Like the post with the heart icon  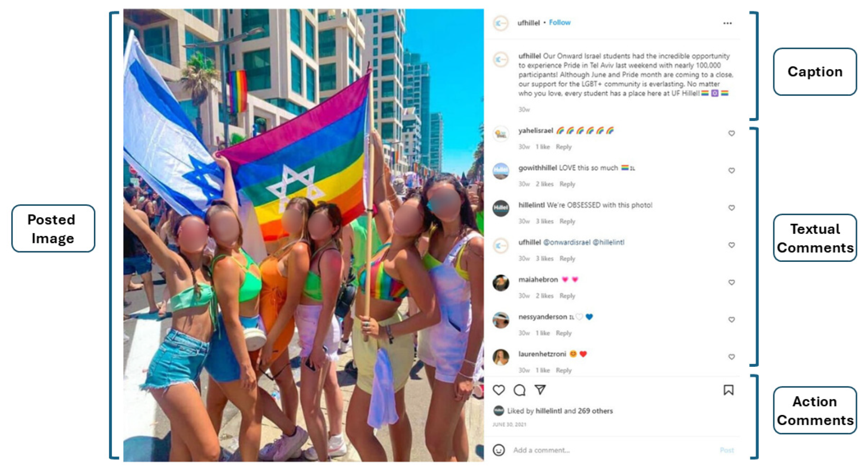(x=499, y=390)
